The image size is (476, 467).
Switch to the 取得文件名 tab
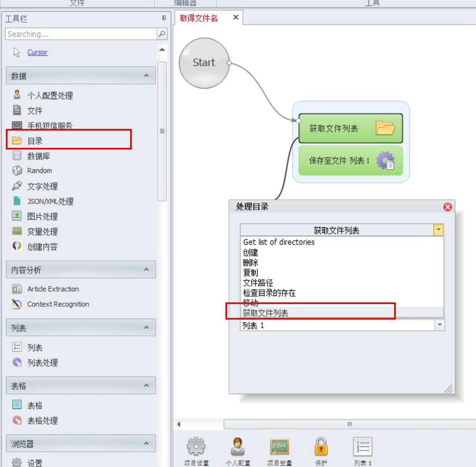[199, 18]
